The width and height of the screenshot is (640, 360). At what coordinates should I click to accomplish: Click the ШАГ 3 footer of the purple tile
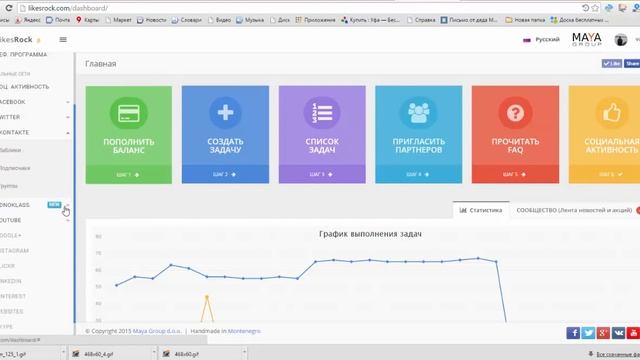click(x=322, y=174)
